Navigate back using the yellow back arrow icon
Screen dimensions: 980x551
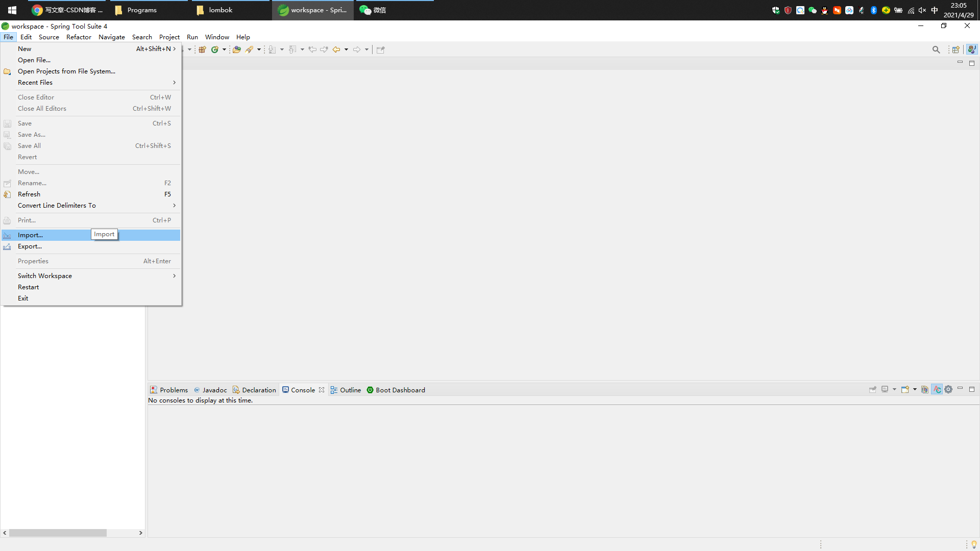click(336, 49)
